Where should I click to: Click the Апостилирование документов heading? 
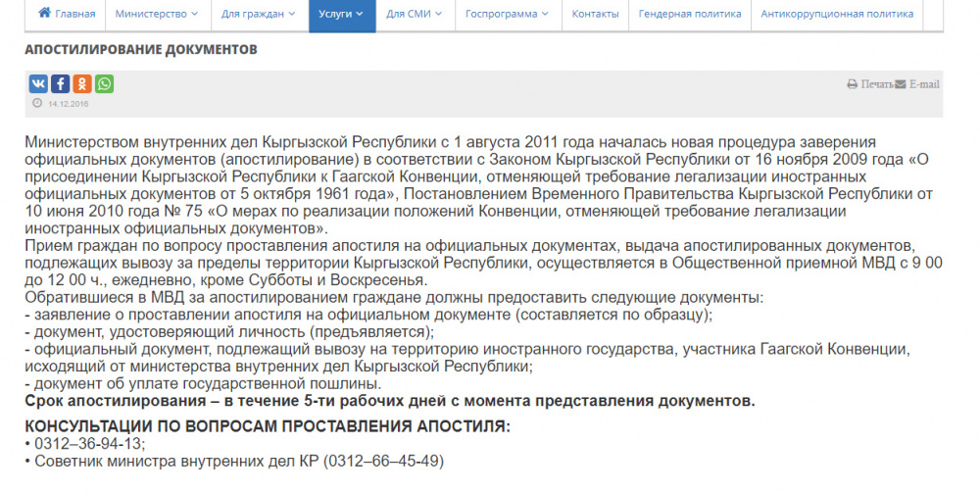pos(141,49)
